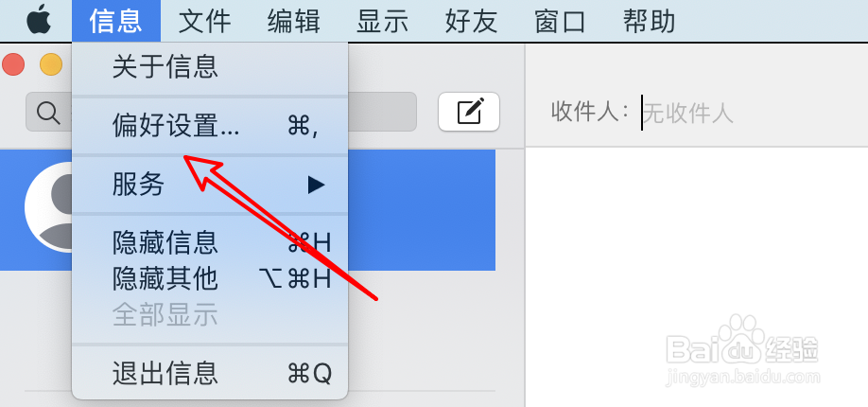Screen dimensions: 868x407
Task: Expand the 服务 submenu arrow
Action: pyautogui.click(x=316, y=185)
